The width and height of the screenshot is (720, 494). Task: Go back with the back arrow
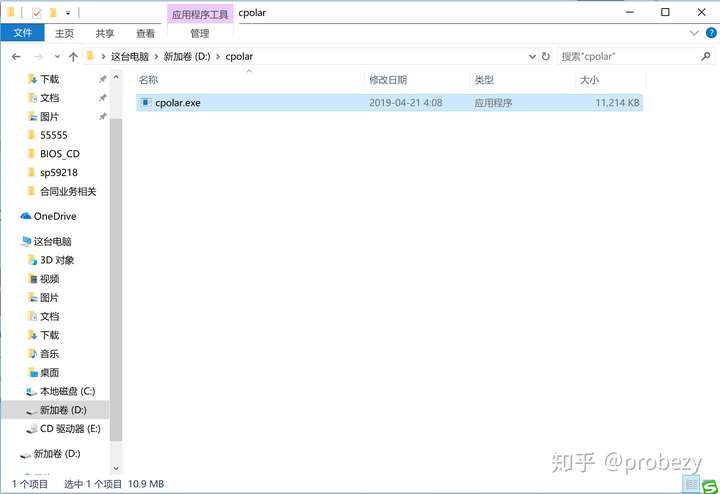click(x=17, y=56)
